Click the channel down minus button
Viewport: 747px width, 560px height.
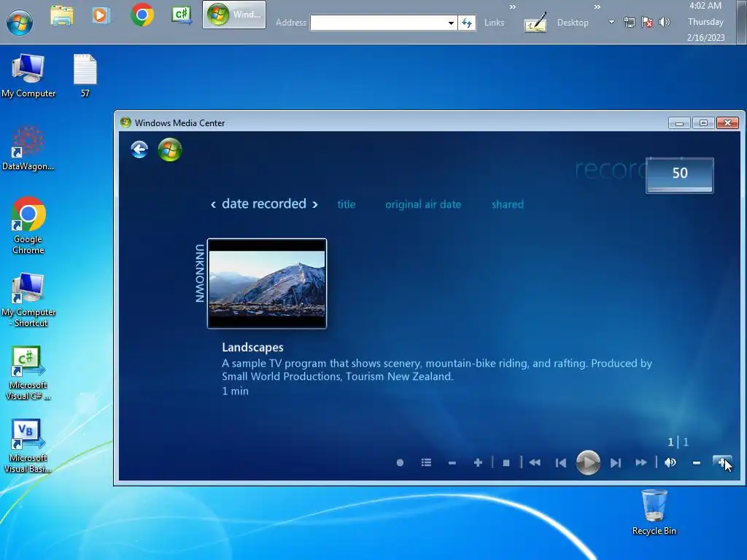(452, 462)
